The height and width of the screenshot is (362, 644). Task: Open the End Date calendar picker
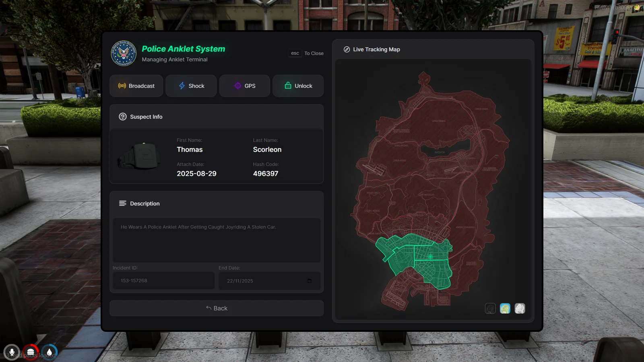coord(309,281)
